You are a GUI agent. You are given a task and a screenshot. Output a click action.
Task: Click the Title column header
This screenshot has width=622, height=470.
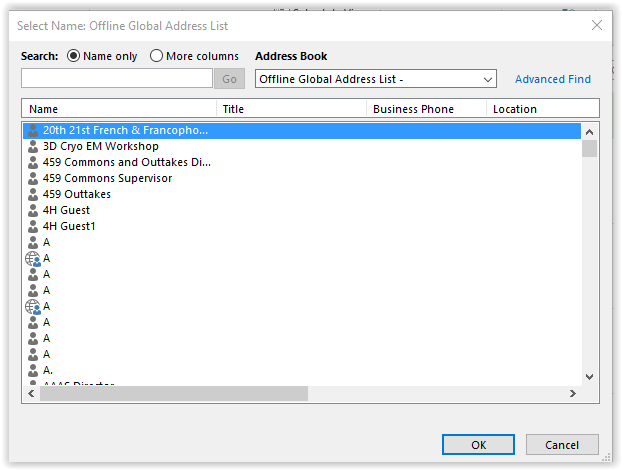[x=292, y=109]
